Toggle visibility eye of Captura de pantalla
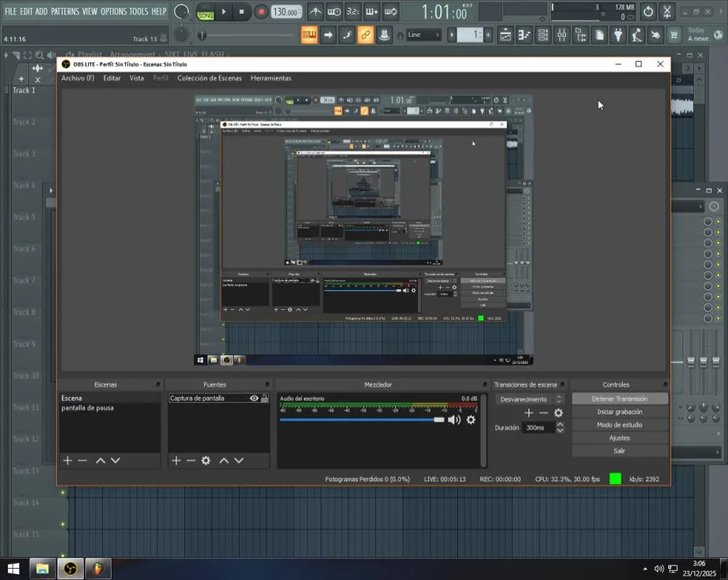Image resolution: width=728 pixels, height=580 pixels. tap(254, 398)
